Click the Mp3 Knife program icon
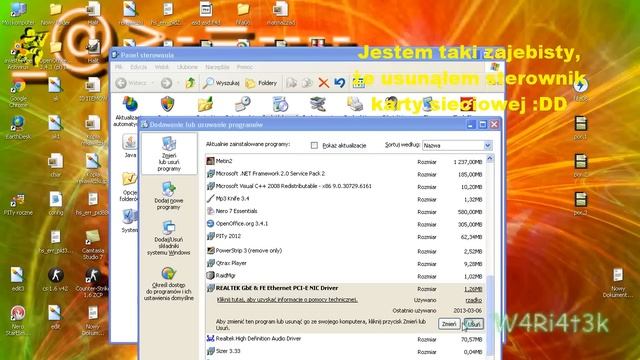The width and height of the screenshot is (640, 360). 210,199
